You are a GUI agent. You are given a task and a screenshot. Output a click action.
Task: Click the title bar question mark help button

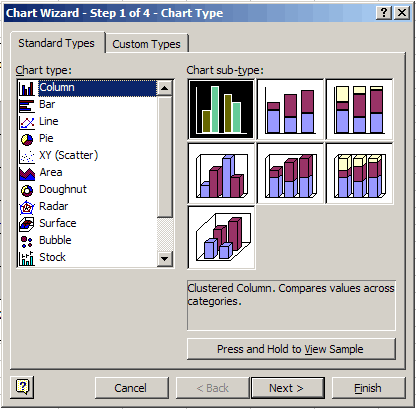(x=384, y=13)
